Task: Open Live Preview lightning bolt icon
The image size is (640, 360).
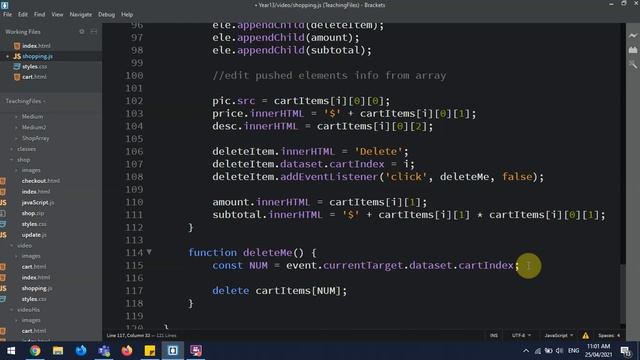Action: [633, 36]
